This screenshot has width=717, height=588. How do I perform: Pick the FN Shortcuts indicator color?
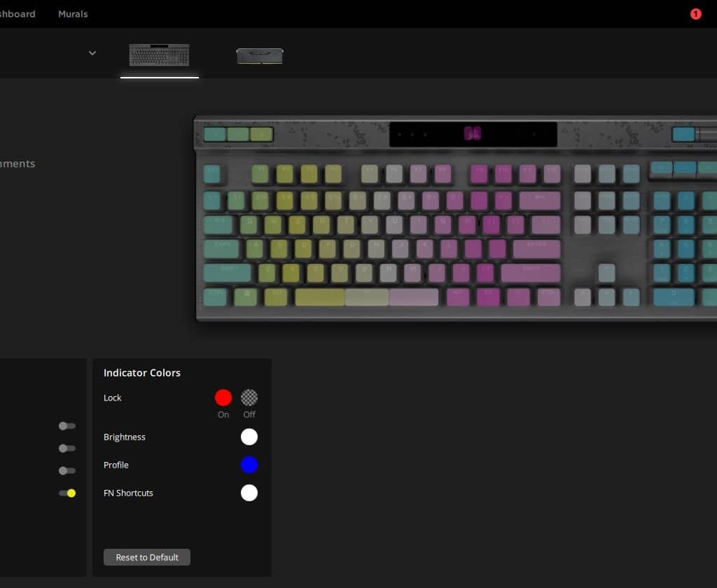pos(249,493)
